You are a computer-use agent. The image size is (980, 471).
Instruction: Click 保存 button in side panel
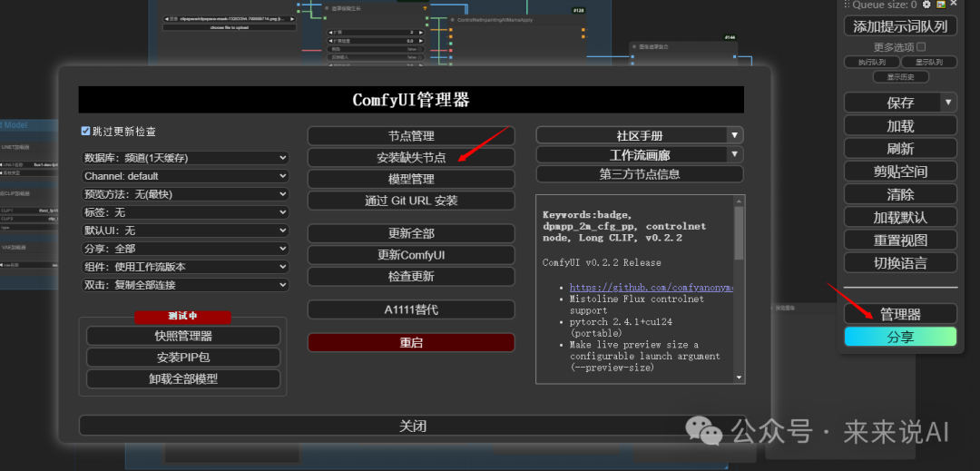click(x=893, y=102)
